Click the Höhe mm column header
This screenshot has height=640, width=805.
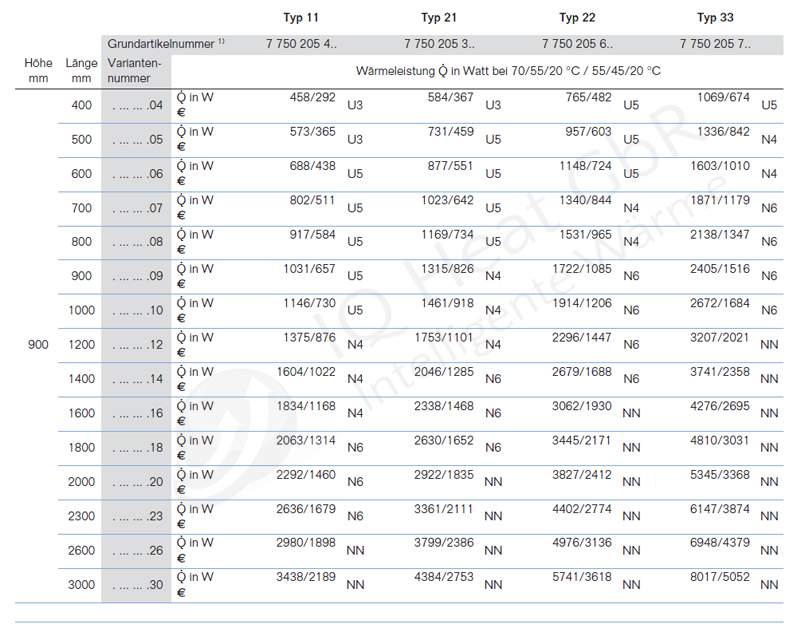coord(38,71)
